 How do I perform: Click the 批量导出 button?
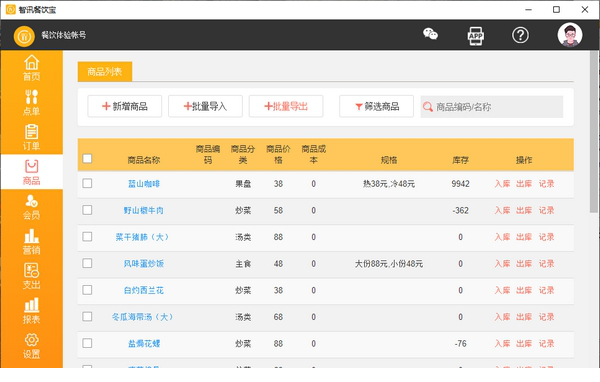[x=286, y=106]
